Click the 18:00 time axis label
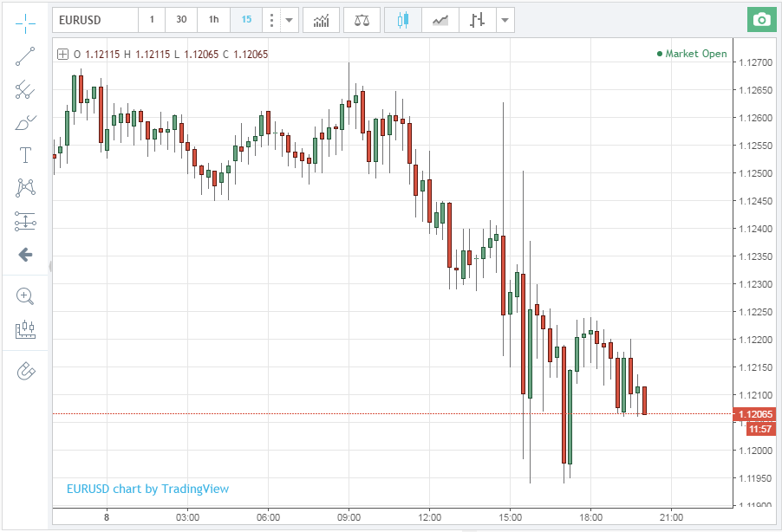 (x=591, y=517)
